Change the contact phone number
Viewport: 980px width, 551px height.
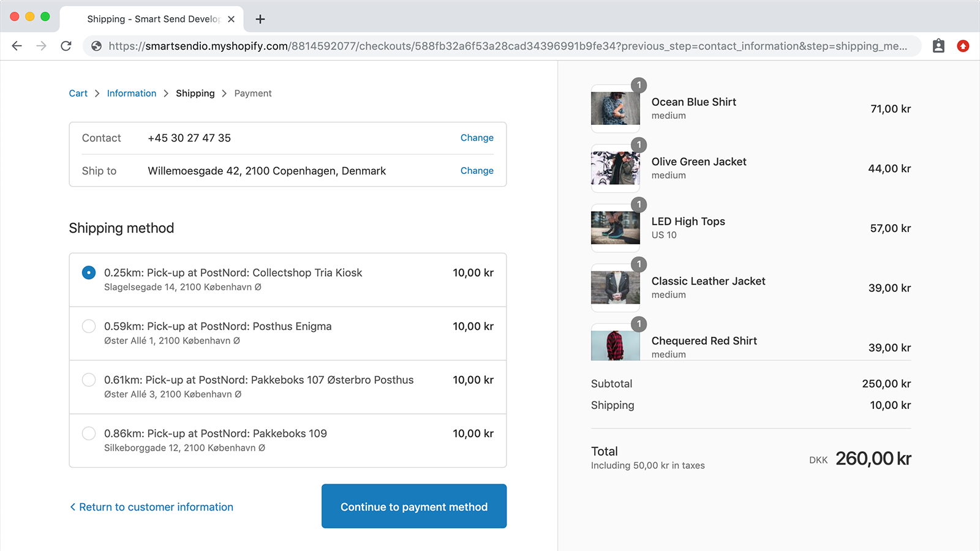coord(477,138)
